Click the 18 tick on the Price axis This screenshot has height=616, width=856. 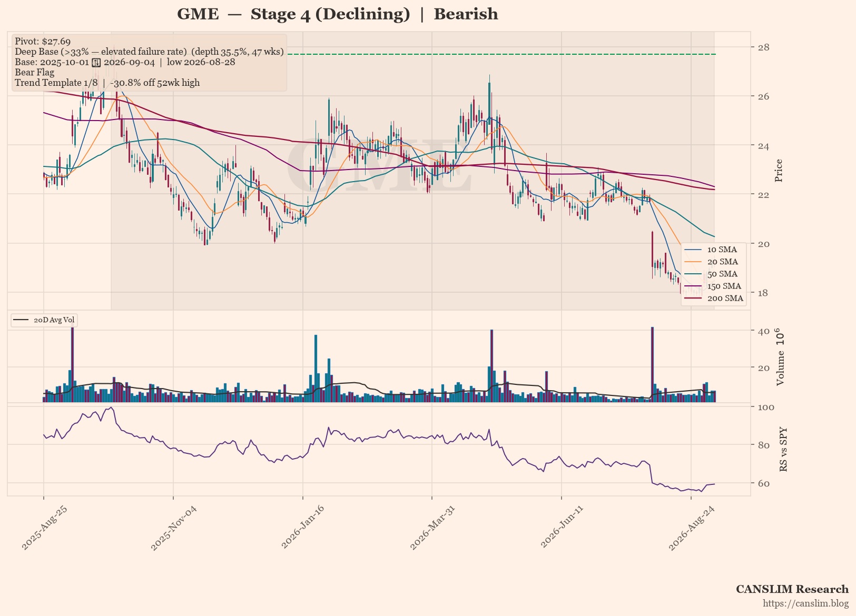(x=762, y=293)
